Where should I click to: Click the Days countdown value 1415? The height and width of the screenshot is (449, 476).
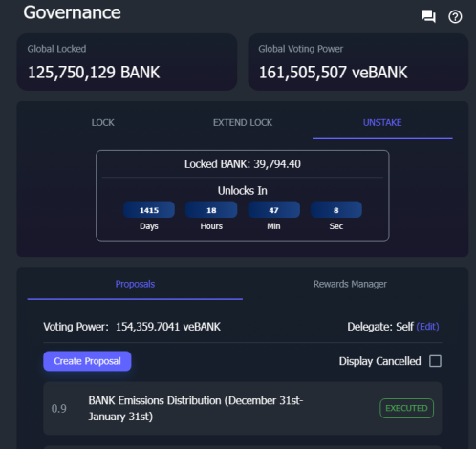point(149,210)
